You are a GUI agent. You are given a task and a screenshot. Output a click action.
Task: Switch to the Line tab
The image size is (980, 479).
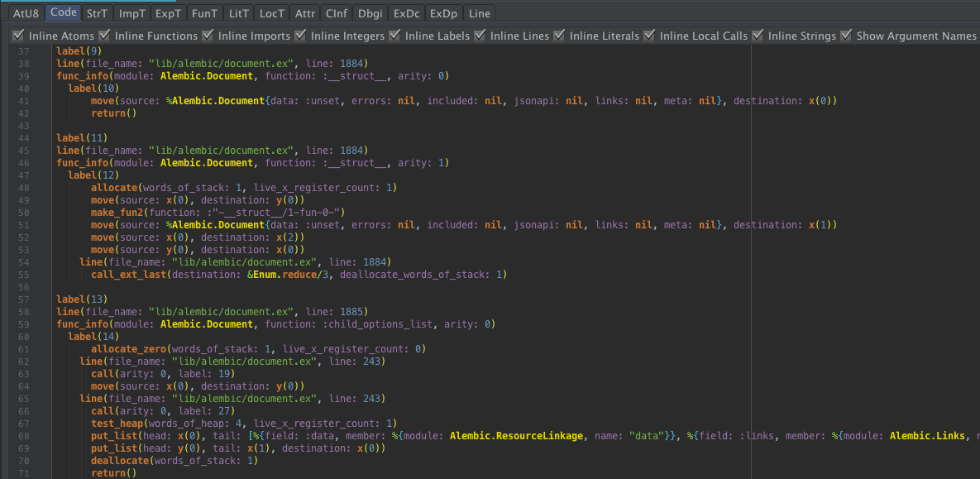(x=479, y=13)
